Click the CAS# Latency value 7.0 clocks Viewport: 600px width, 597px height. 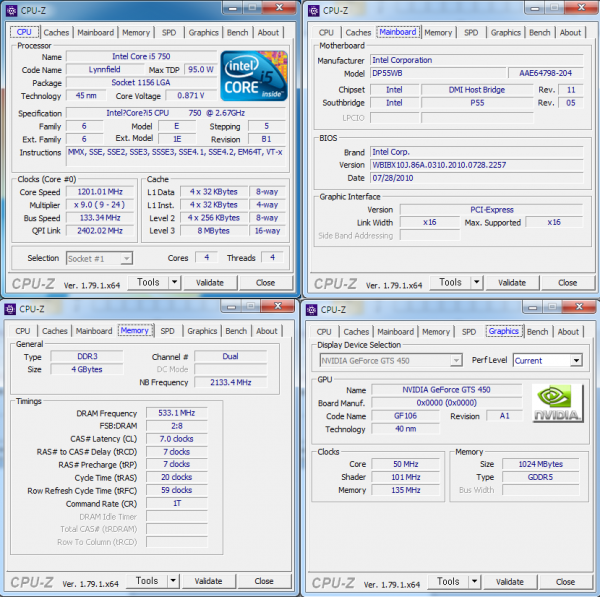pyautogui.click(x=176, y=439)
